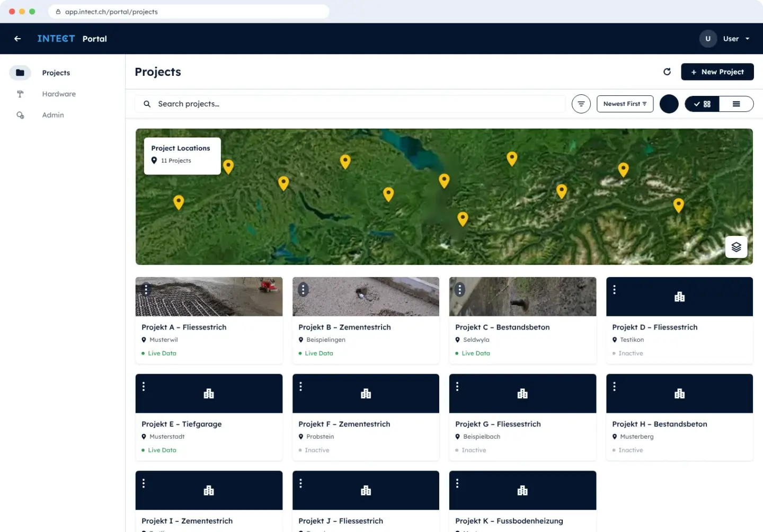Open the Newest First sort dropdown
763x532 pixels.
pos(625,104)
